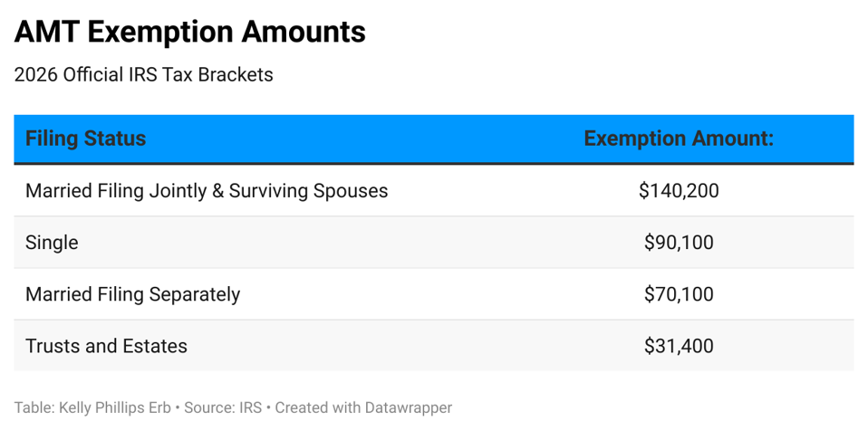Select the 'Single' filing status cell
This screenshot has width=868, height=431.
[52, 243]
